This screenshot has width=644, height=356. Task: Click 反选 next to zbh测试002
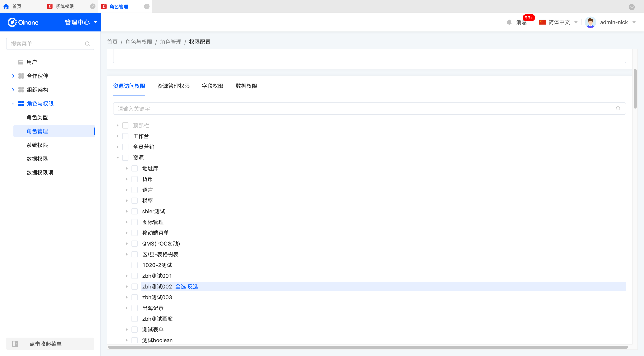point(192,286)
